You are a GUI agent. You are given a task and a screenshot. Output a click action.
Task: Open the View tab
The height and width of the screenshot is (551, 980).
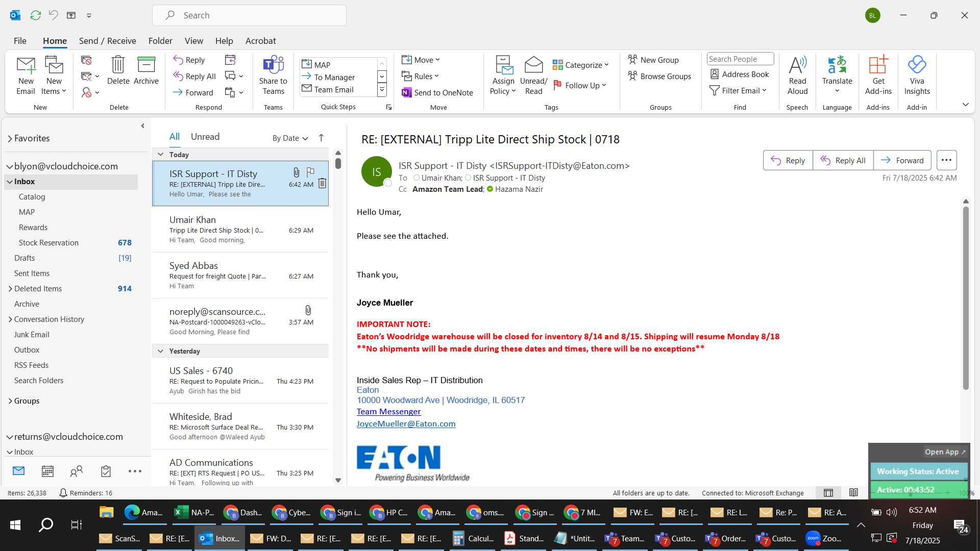click(193, 41)
